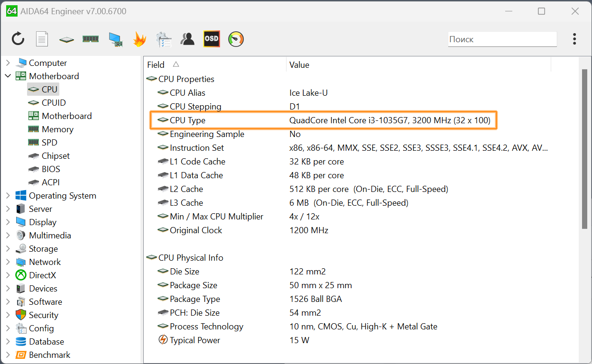Expand the Storage tree node
The height and width of the screenshot is (364, 592).
(8, 248)
